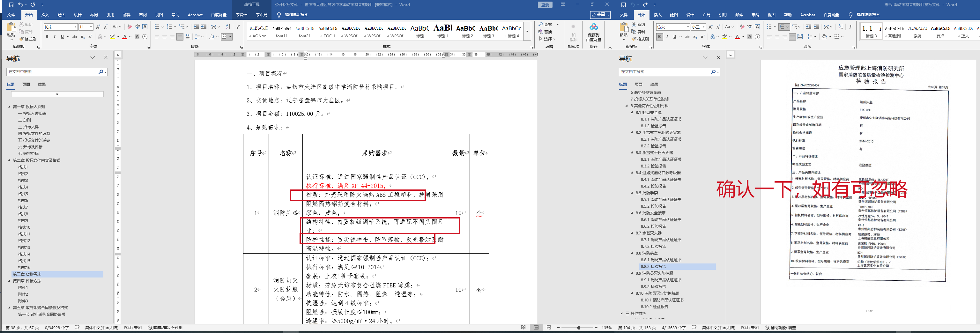Screen dimensions: 980x333
Task: Toggle the highlighted justify alignment in the tender document ribbon
Action: [180, 37]
